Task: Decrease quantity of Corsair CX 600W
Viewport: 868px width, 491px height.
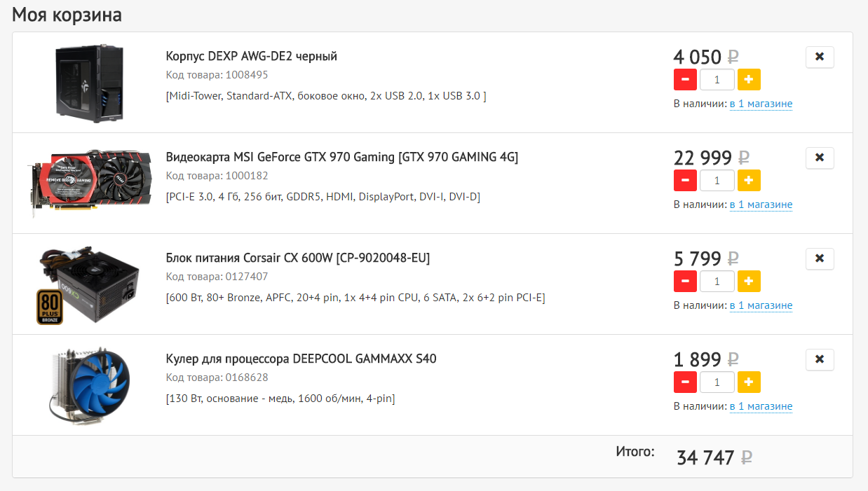Action: (x=685, y=282)
